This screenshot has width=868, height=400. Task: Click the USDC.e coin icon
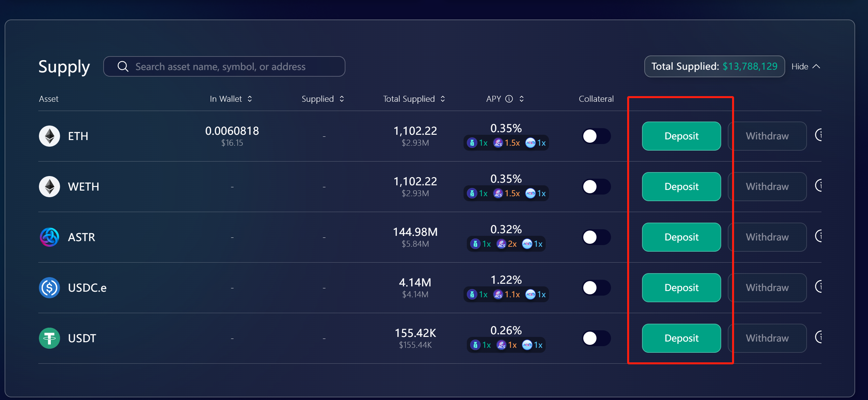pyautogui.click(x=49, y=288)
